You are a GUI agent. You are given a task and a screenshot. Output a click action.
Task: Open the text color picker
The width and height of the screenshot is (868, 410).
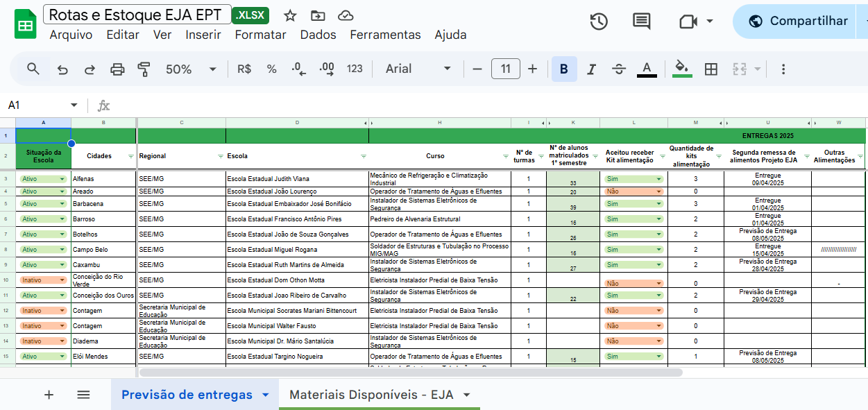(647, 69)
